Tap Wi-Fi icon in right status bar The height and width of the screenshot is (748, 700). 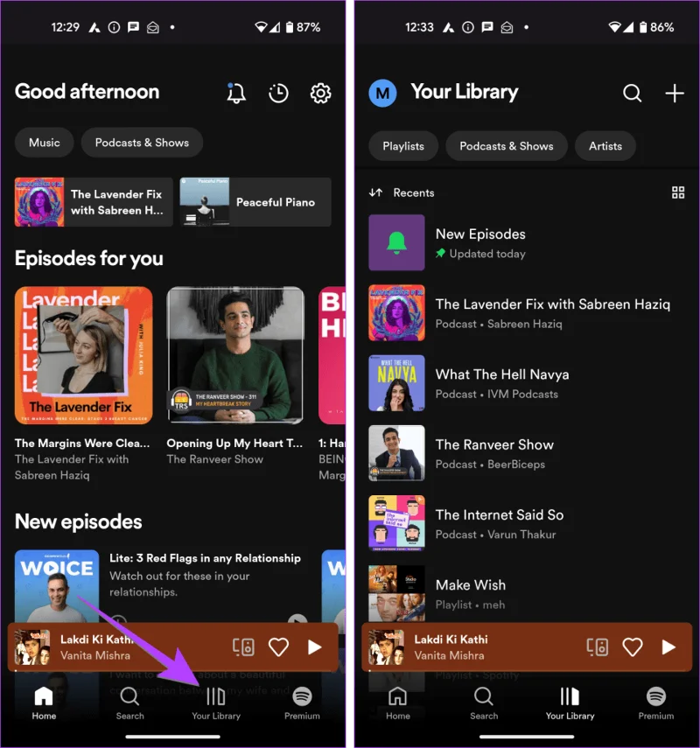pos(614,27)
